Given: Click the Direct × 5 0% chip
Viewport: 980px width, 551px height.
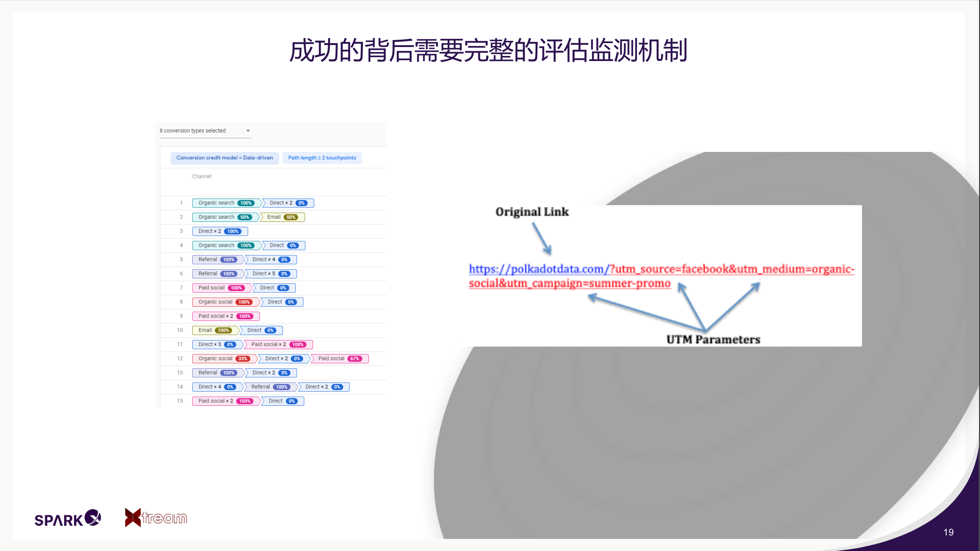Looking at the screenshot, I should [271, 274].
